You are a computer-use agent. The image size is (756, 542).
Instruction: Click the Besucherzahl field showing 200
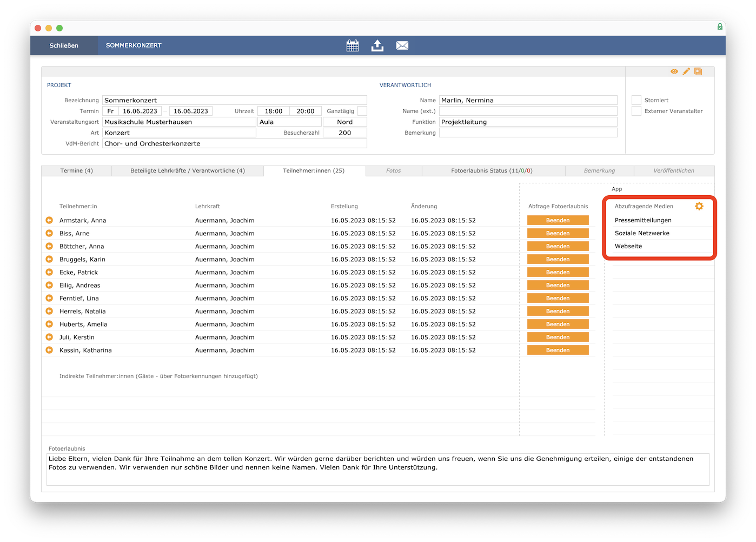[x=345, y=133]
